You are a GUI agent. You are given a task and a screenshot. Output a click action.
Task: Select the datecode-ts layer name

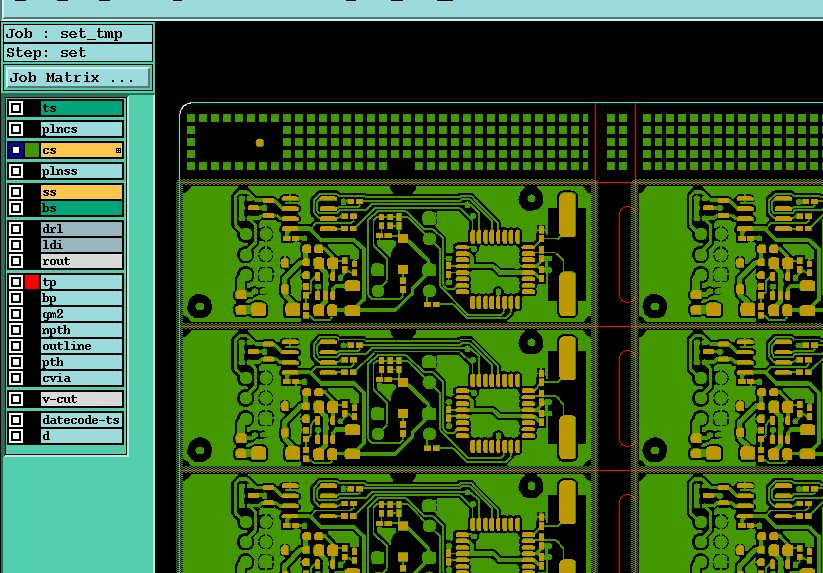point(82,420)
